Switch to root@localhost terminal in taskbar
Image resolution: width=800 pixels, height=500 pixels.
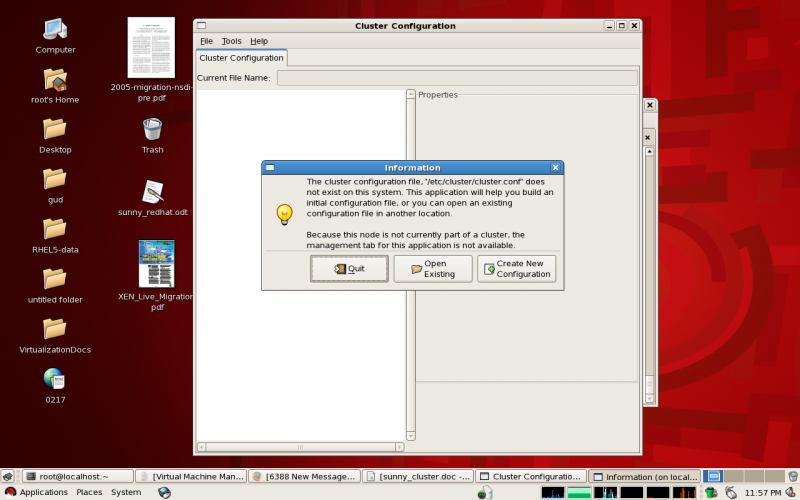click(x=78, y=477)
